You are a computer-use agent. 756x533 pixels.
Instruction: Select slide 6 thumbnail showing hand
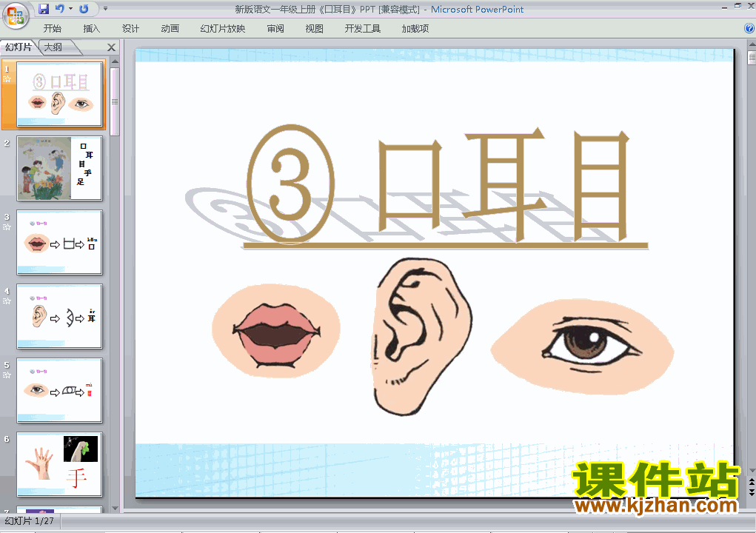pos(59,465)
